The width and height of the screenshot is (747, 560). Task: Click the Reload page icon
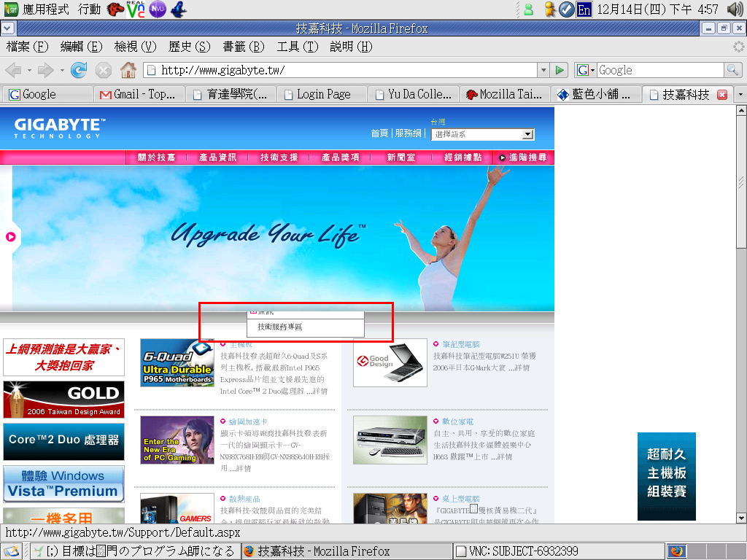click(79, 70)
